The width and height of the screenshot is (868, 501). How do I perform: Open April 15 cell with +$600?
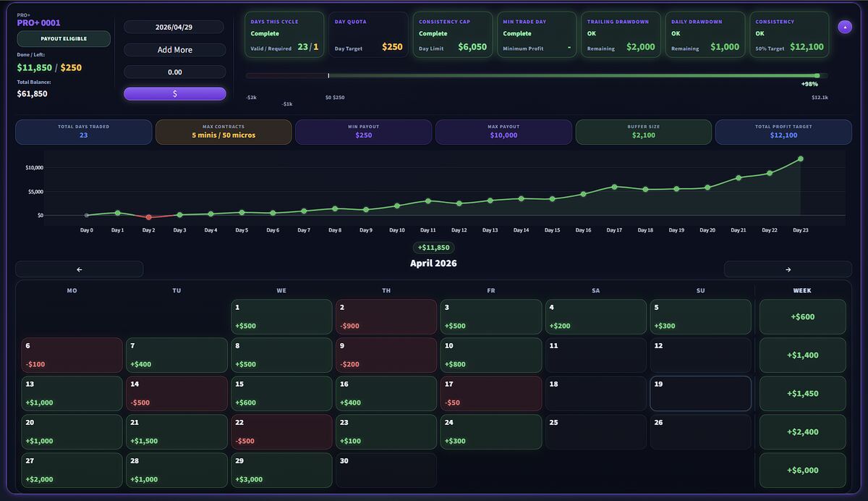pos(281,394)
